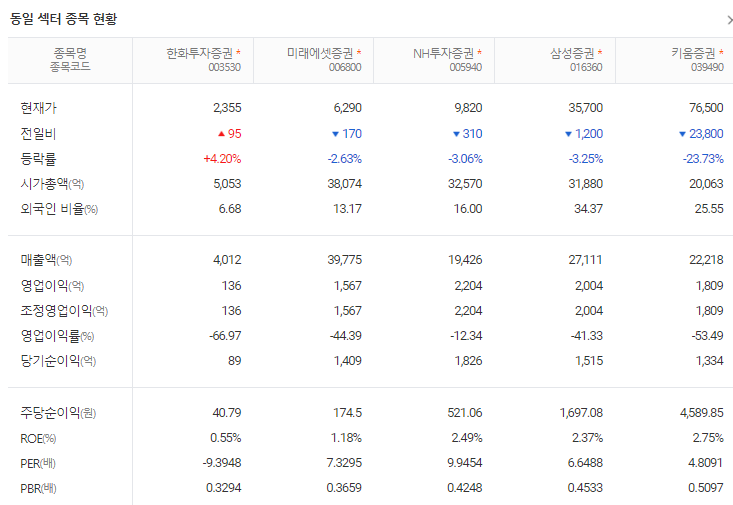Click the 등락률 row label

(38, 159)
